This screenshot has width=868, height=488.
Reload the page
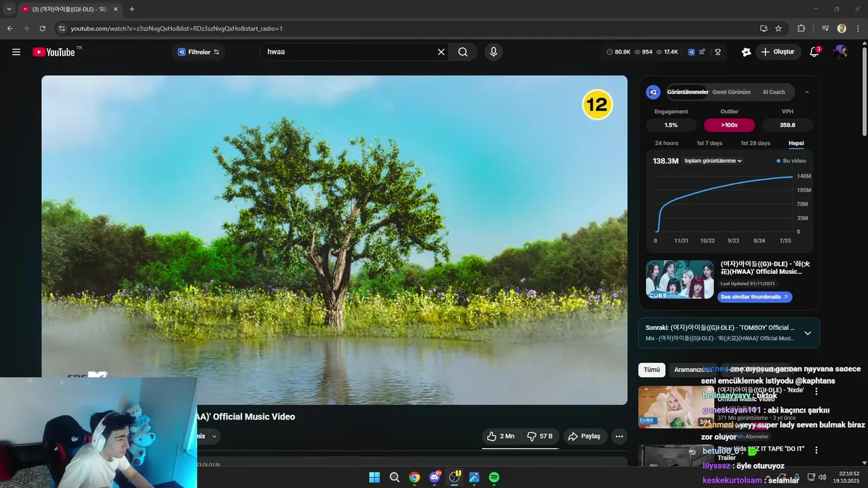(42, 28)
